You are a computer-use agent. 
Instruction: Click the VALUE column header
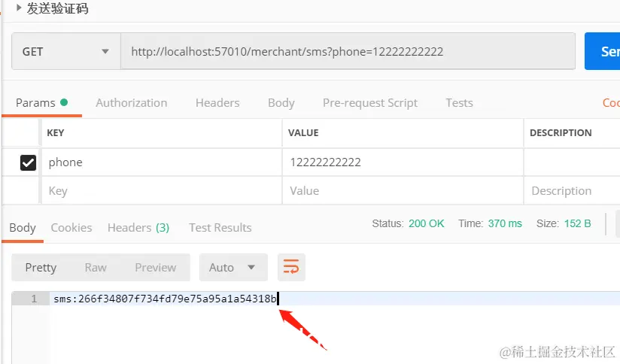tap(303, 133)
